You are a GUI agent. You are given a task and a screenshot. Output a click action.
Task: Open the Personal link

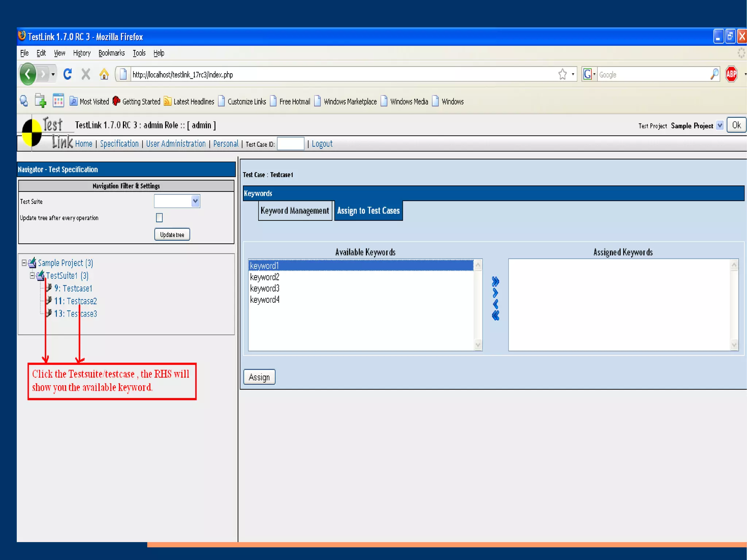(x=226, y=144)
